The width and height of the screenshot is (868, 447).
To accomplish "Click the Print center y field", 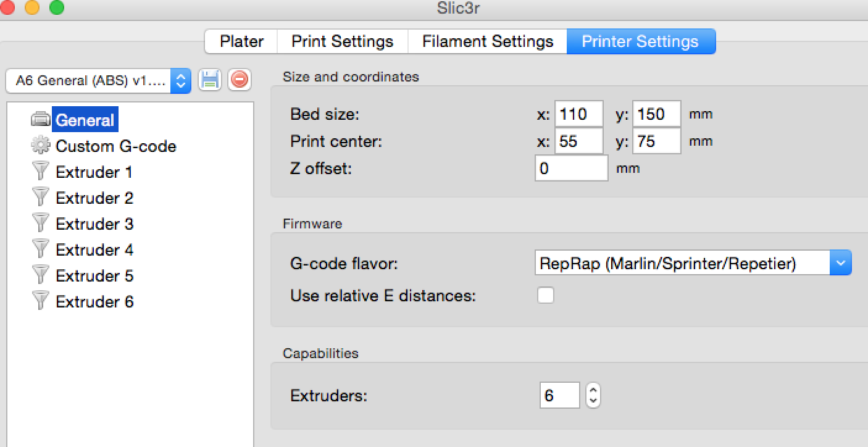I will tap(656, 141).
